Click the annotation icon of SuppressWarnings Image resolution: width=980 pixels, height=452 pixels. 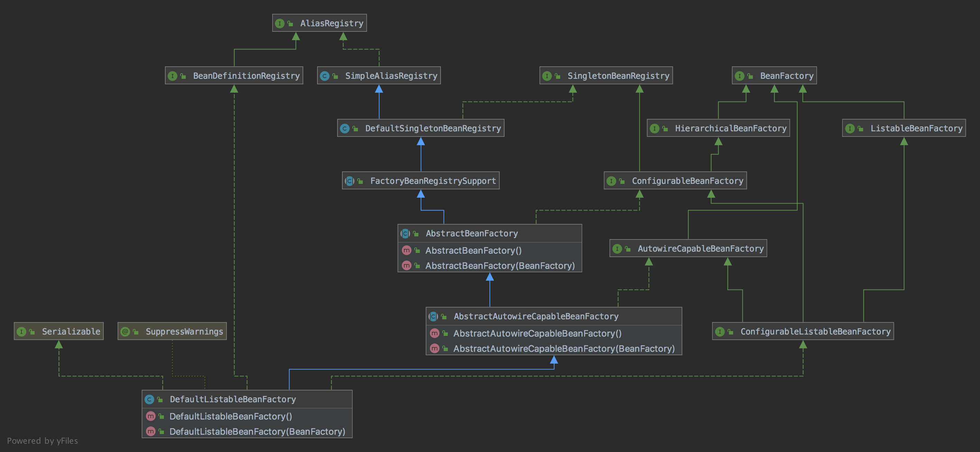tap(125, 331)
